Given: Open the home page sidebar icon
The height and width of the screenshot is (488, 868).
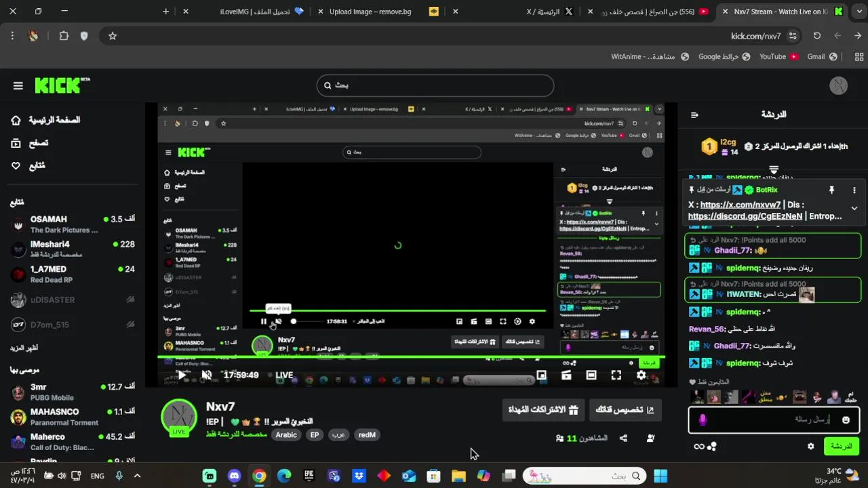Looking at the screenshot, I should coord(16,120).
